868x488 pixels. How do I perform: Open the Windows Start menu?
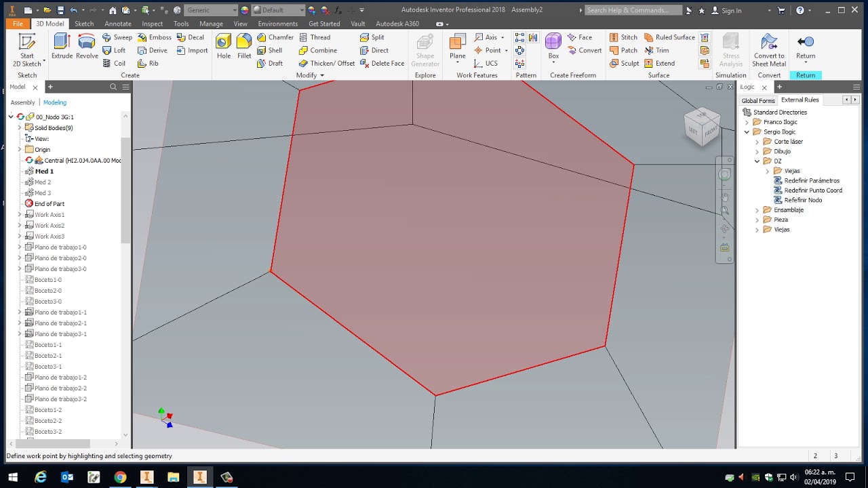point(13,477)
